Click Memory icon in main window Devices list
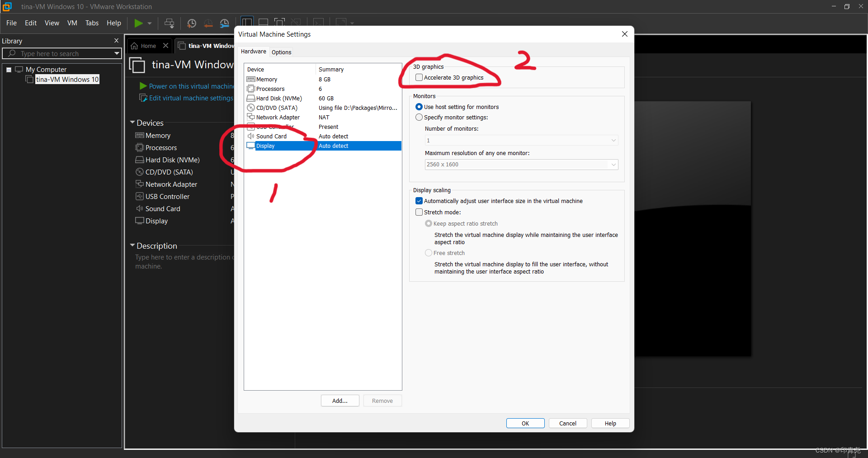This screenshot has width=868, height=458. 140,136
